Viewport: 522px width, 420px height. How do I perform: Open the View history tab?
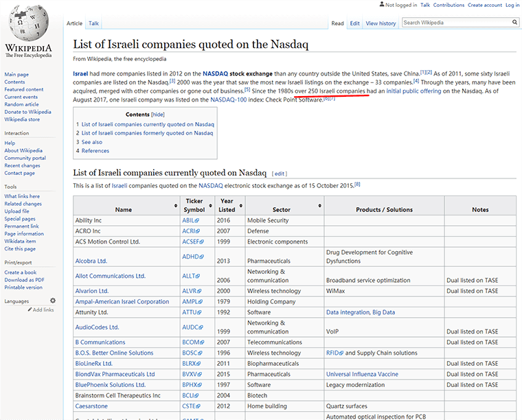(381, 23)
